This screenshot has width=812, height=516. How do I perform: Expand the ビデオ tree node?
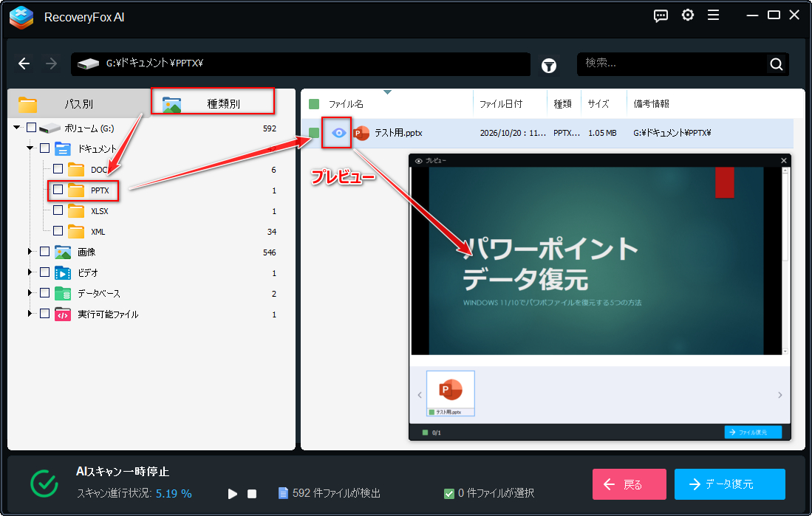point(30,272)
